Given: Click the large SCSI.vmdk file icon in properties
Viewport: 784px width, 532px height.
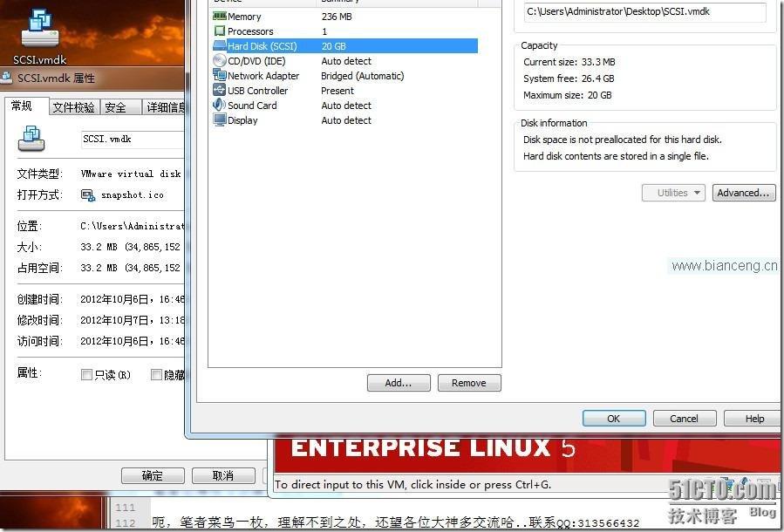Looking at the screenshot, I should tap(31, 139).
